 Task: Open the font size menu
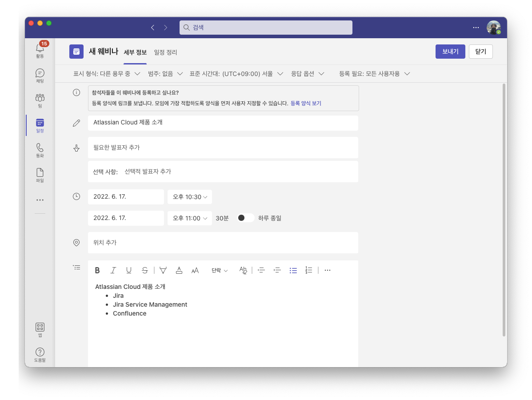coord(195,270)
